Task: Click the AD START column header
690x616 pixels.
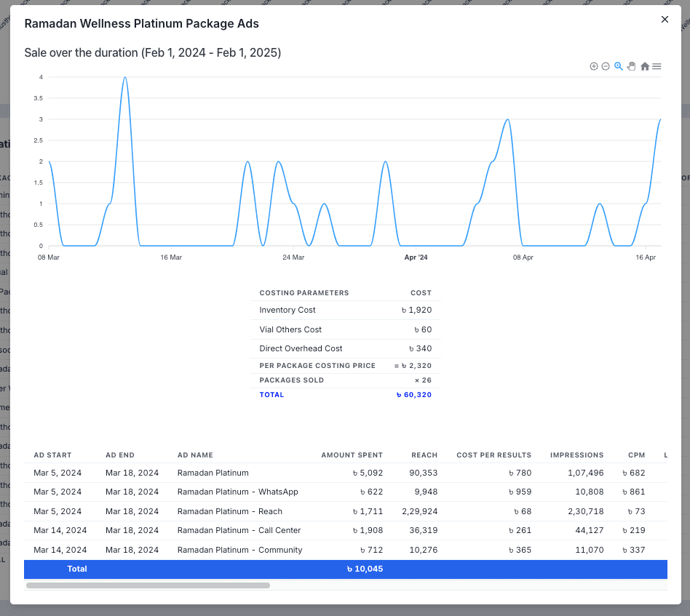Action: pyautogui.click(x=52, y=455)
